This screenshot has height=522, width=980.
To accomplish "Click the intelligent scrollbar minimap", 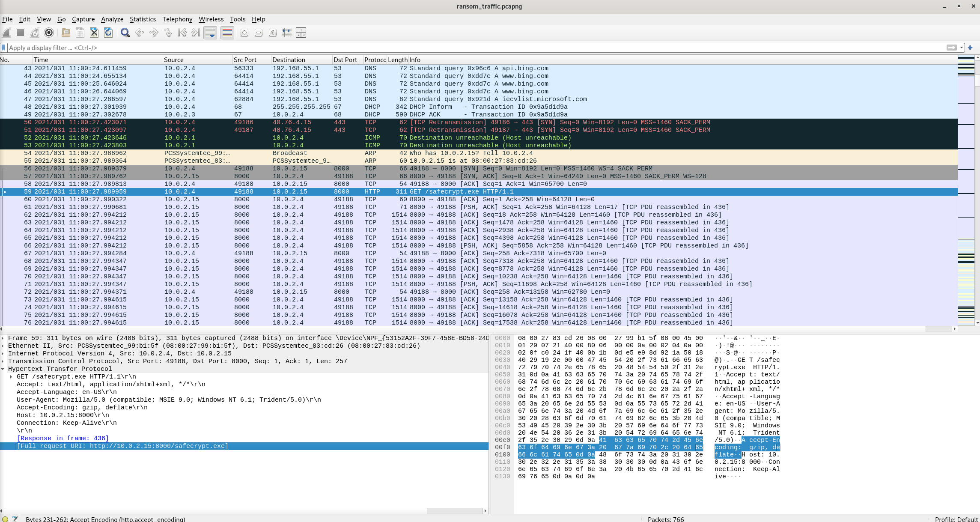I will click(966, 191).
